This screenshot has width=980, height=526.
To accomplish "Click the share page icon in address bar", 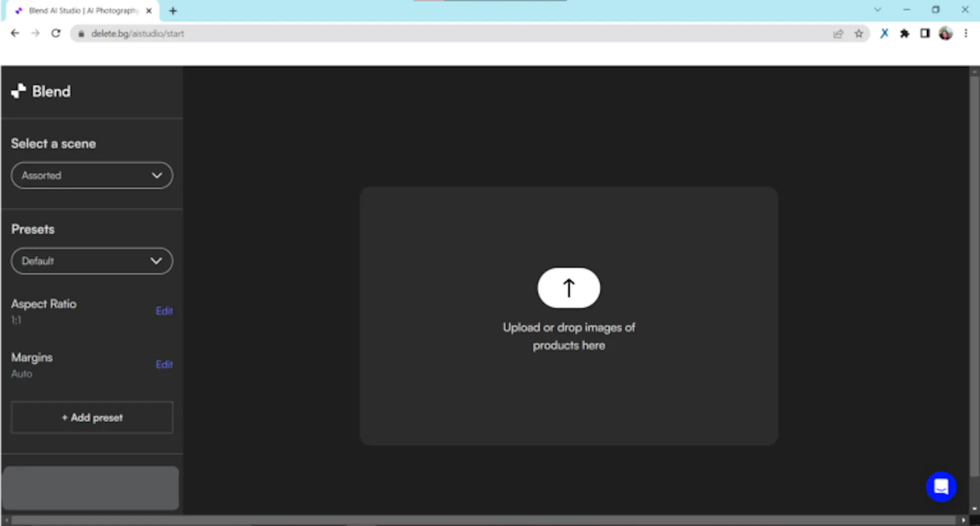I will (838, 34).
